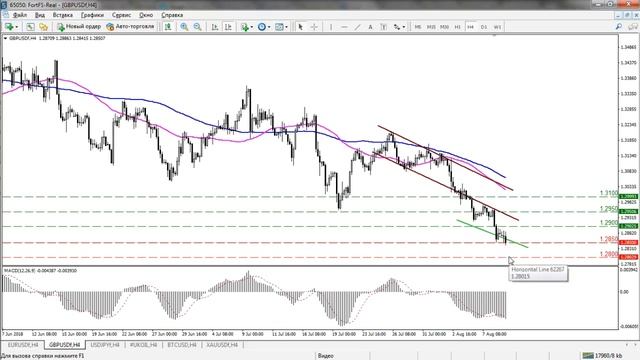Select the trendline drawing tool
This screenshot has height=360, width=640.
pyautogui.click(x=358, y=27)
